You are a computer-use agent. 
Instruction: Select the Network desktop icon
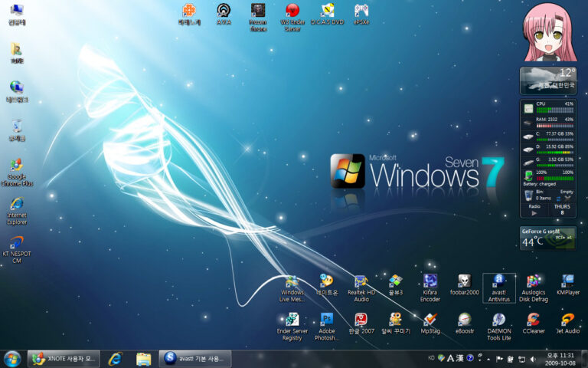[17, 92]
